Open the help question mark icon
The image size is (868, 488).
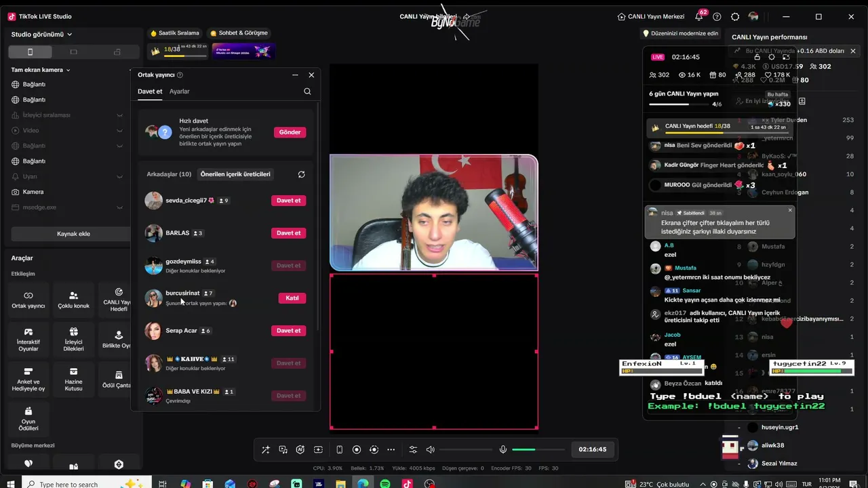717,16
